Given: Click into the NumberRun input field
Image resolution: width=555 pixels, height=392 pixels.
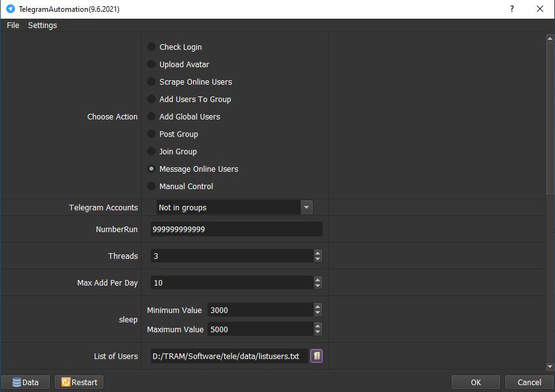Looking at the screenshot, I should [237, 229].
